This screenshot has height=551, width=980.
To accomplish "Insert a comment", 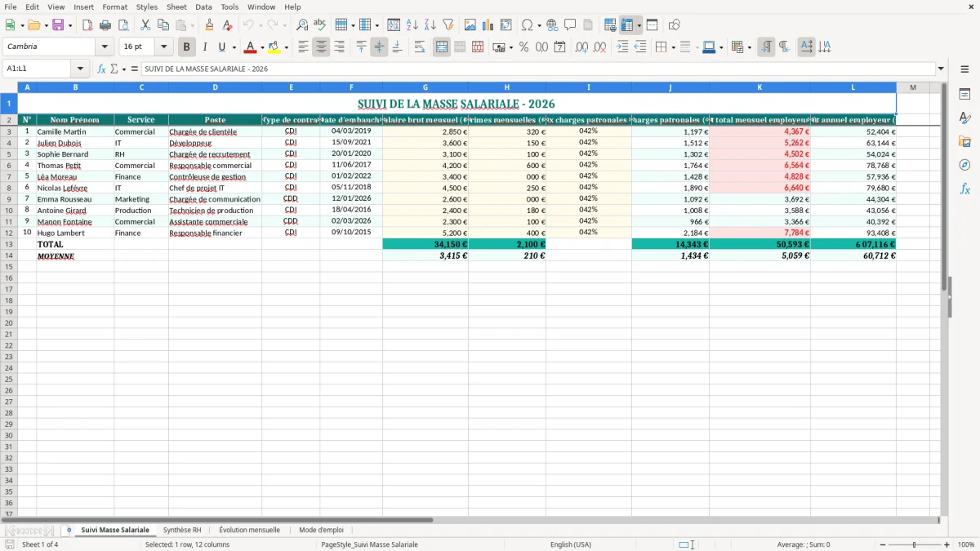I will point(570,25).
